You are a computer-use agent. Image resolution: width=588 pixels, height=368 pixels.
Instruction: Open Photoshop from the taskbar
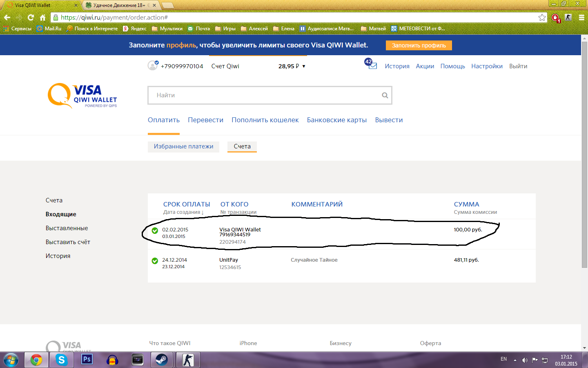[x=87, y=360]
